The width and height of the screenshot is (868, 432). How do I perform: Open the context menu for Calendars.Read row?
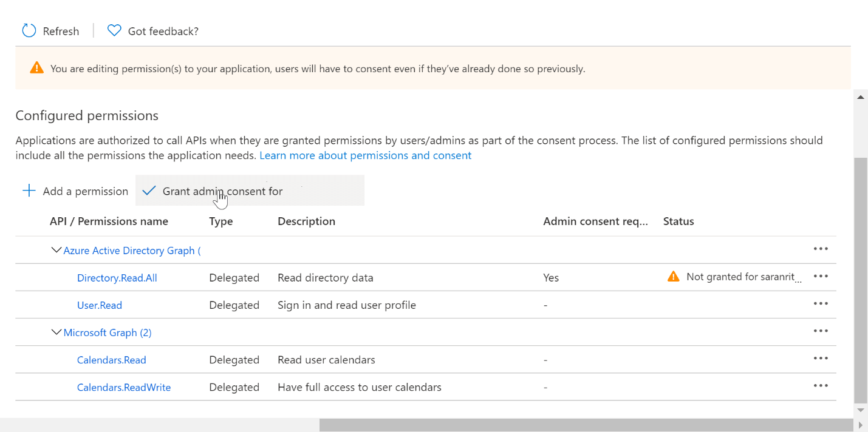[821, 358]
